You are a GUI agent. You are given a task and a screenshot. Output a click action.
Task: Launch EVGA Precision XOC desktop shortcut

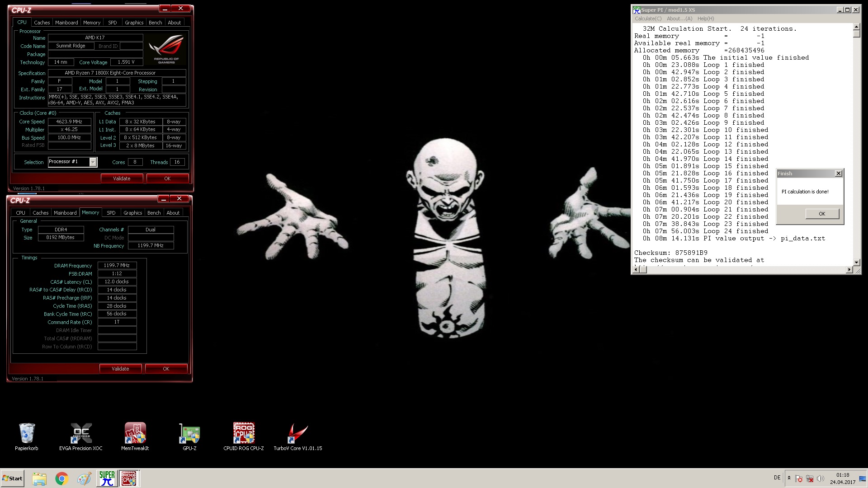pyautogui.click(x=81, y=436)
